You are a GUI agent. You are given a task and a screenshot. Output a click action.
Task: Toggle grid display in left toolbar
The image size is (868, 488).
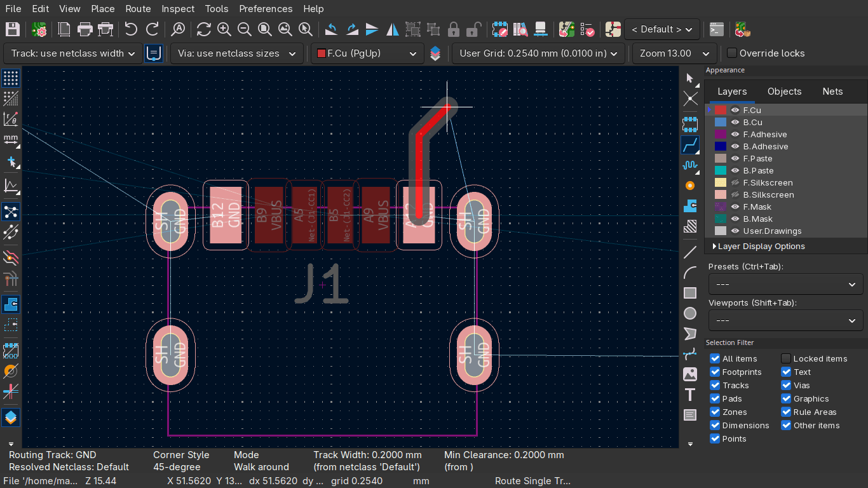click(x=11, y=78)
